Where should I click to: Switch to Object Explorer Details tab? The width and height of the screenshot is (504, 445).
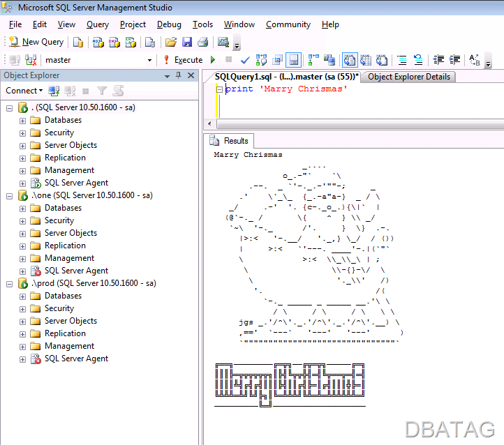coord(408,77)
